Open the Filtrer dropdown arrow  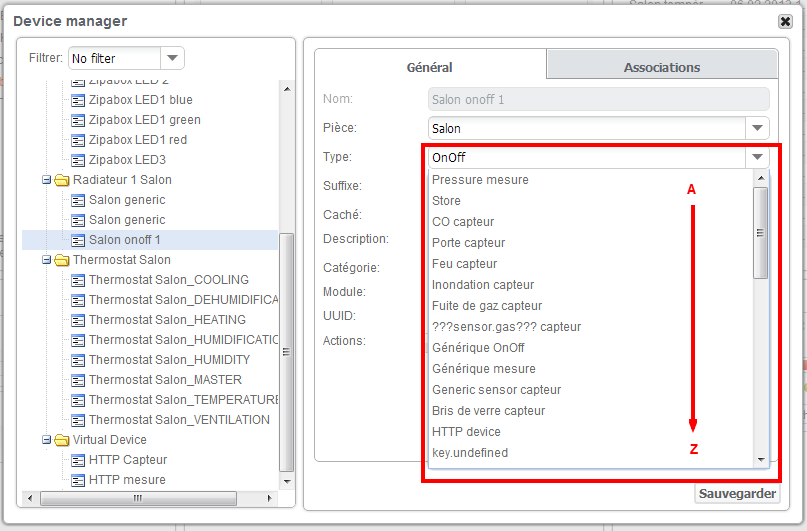coord(172,58)
